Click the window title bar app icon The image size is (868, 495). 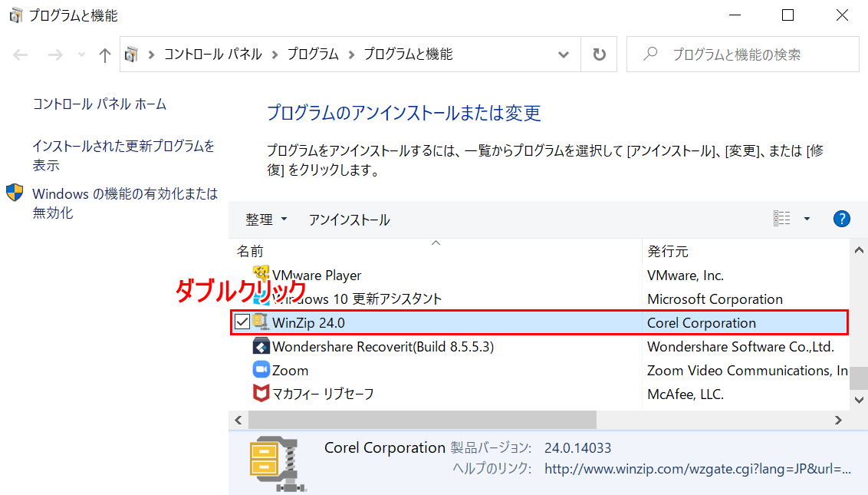pyautogui.click(x=15, y=15)
